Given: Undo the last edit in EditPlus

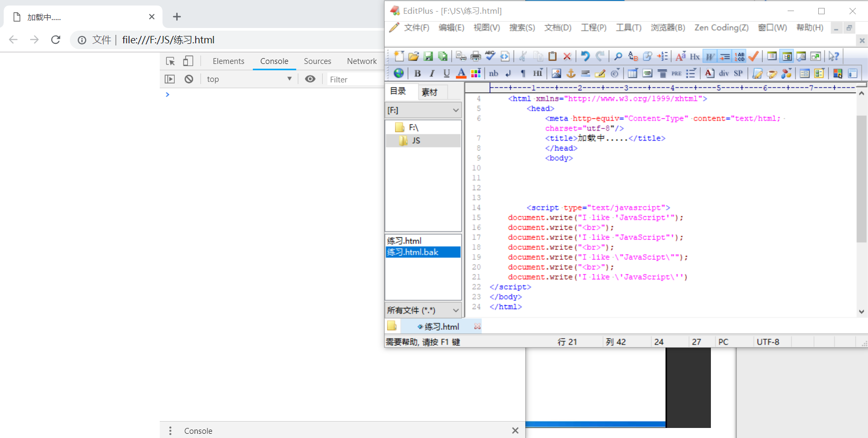Looking at the screenshot, I should (x=585, y=56).
